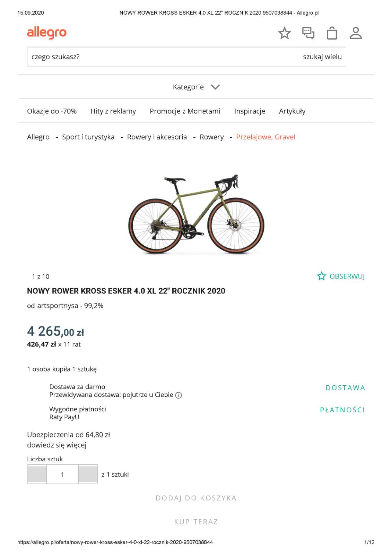Decrease quantity with left stepper button
The height and width of the screenshot is (555, 392).
[x=37, y=474]
